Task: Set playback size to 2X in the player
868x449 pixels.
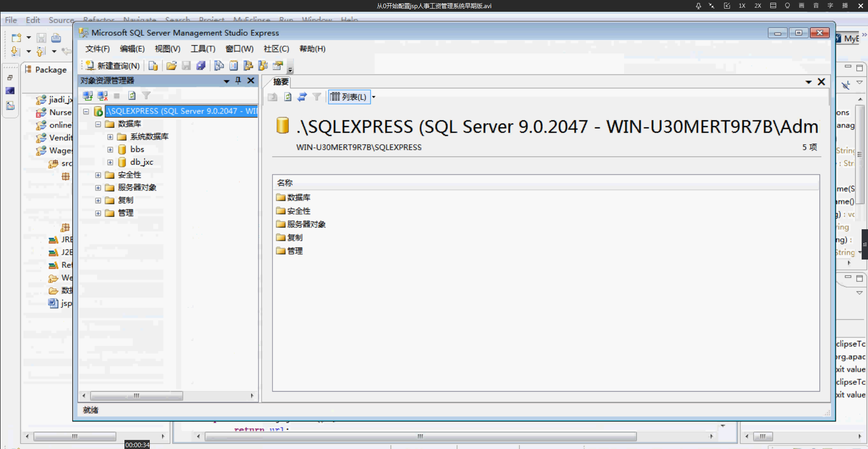Action: tap(758, 6)
